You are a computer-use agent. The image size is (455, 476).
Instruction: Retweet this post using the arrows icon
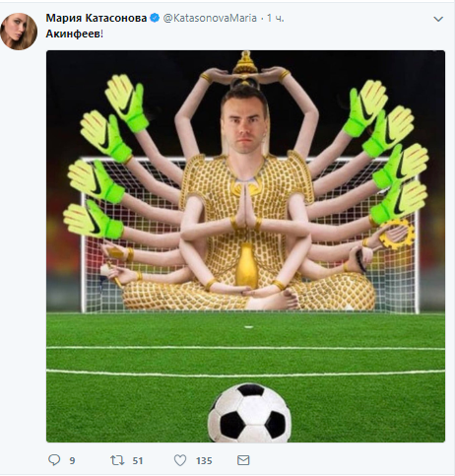click(x=116, y=460)
